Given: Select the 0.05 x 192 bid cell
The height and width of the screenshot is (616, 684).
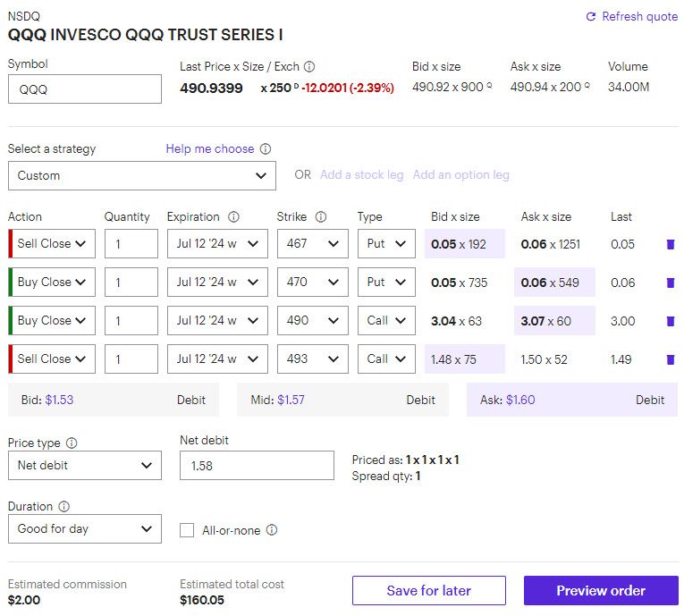Looking at the screenshot, I should point(465,244).
